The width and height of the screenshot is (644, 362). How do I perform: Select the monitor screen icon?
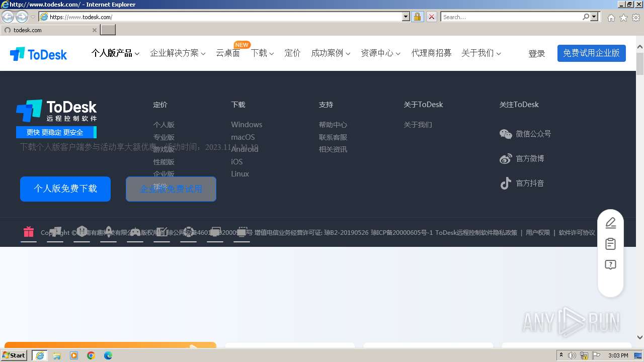pos(215,232)
